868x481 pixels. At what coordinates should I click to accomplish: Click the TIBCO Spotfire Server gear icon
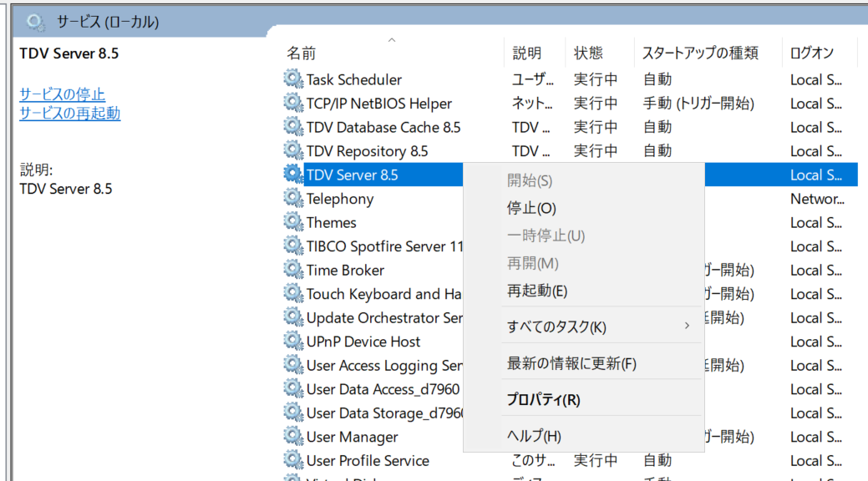tap(293, 246)
